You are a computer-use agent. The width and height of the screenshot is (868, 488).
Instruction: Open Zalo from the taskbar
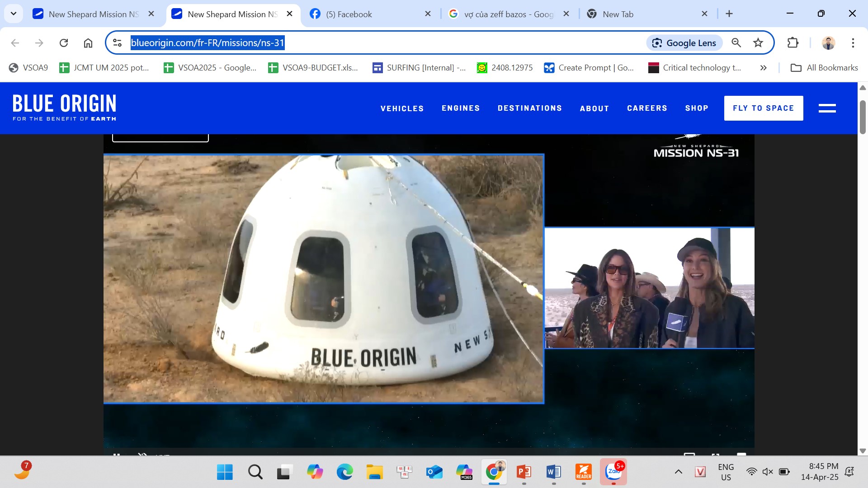[x=613, y=472]
